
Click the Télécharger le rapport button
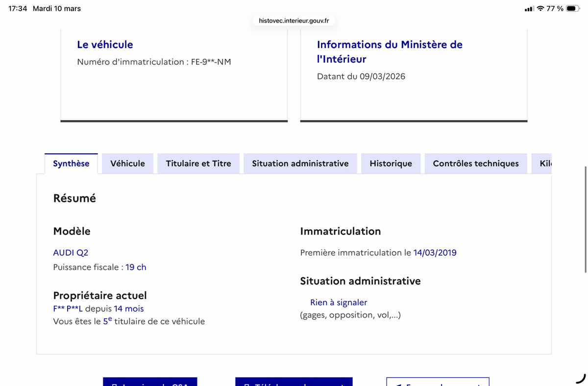pyautogui.click(x=294, y=382)
